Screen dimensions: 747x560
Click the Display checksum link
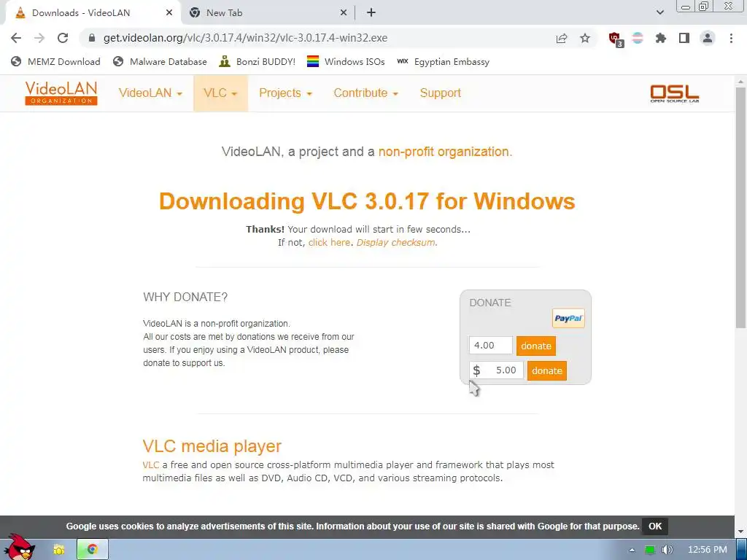(x=395, y=242)
